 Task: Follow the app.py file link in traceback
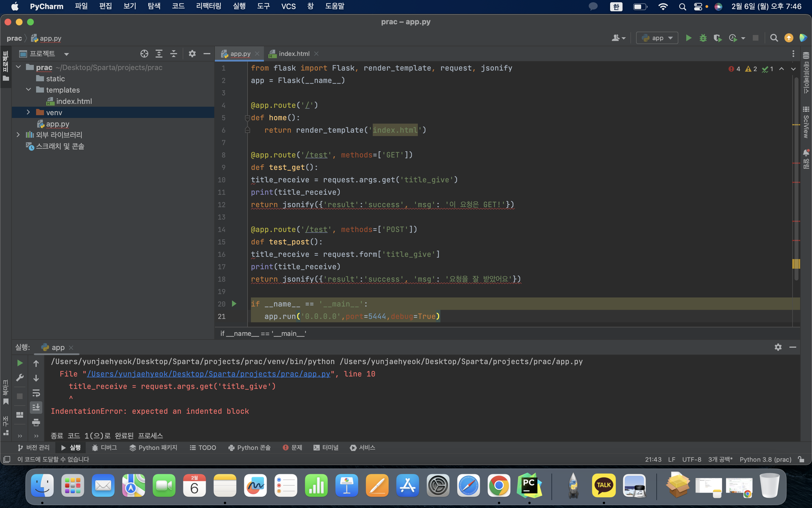(208, 374)
